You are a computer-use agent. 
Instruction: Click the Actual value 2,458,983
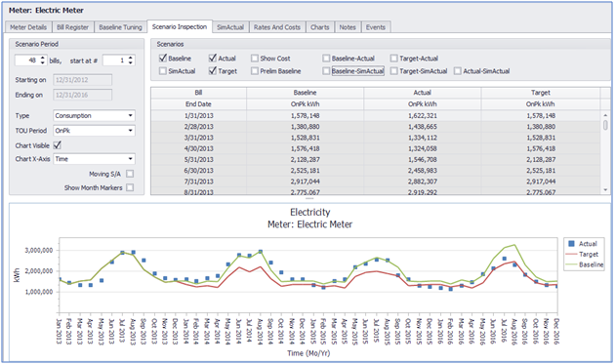[x=423, y=171]
